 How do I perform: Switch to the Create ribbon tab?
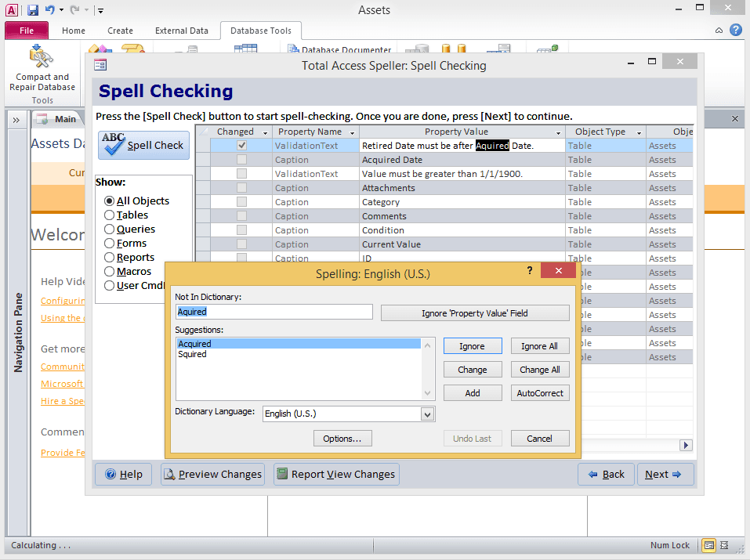[x=120, y=31]
